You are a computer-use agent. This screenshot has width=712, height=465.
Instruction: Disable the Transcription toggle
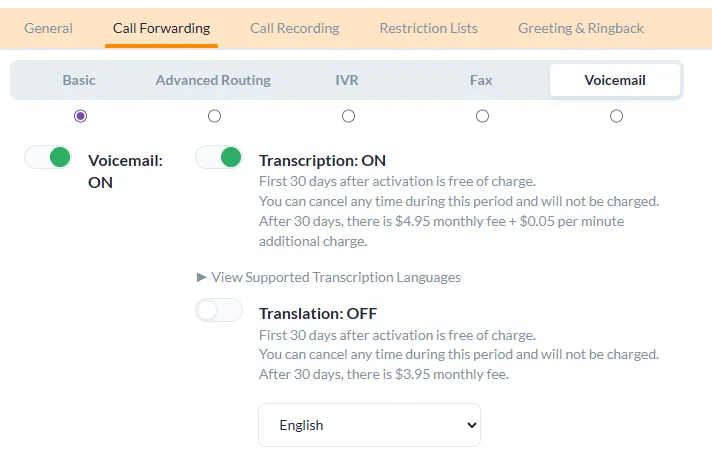(x=219, y=157)
